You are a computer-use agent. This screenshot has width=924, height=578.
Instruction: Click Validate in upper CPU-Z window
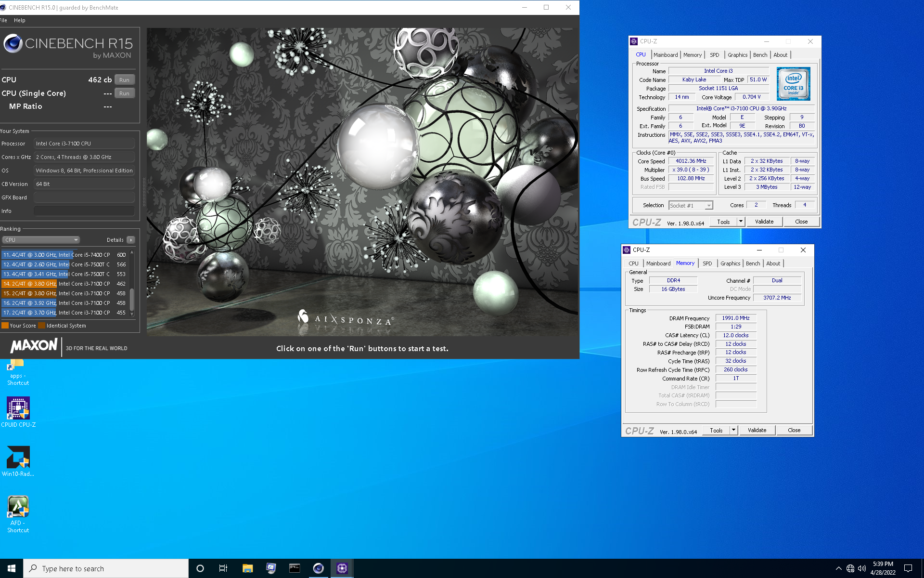[x=764, y=222]
